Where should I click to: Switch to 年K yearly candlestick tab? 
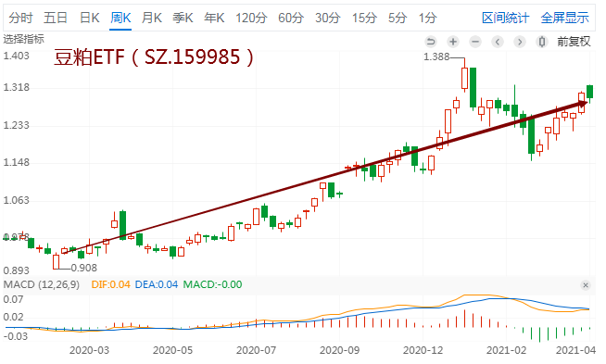click(214, 18)
